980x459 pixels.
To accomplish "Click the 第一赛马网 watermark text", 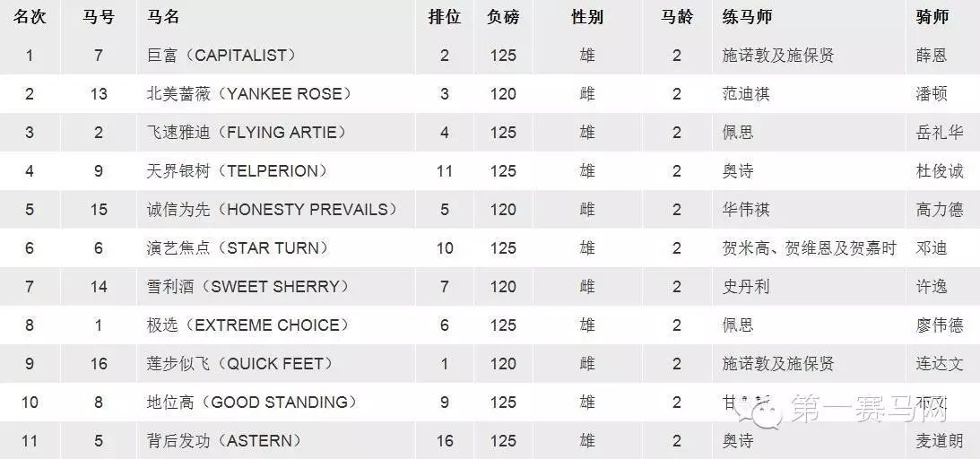I will [x=870, y=409].
